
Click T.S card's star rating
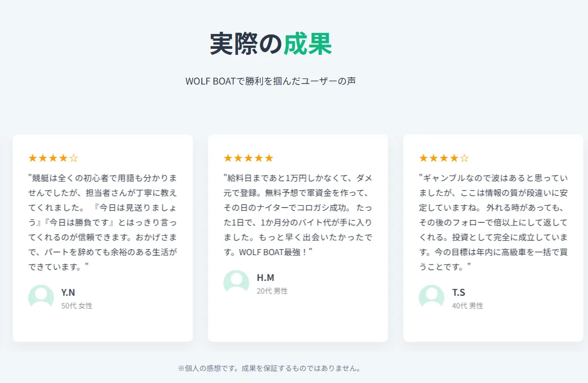point(444,158)
